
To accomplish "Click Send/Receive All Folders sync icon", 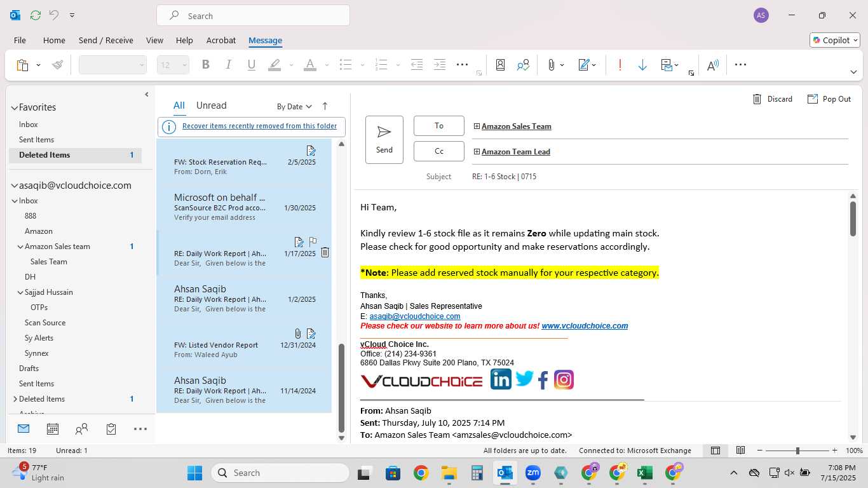I will click(35, 15).
